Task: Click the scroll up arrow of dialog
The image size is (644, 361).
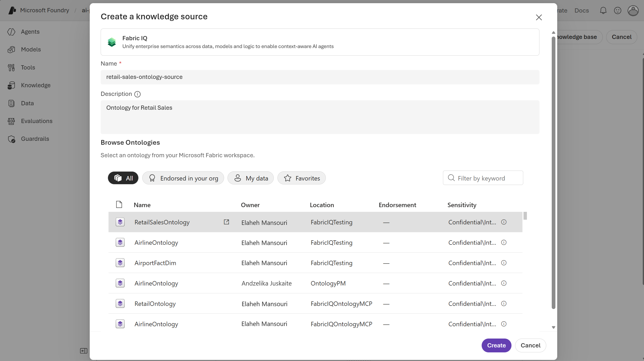Action: 553,33
